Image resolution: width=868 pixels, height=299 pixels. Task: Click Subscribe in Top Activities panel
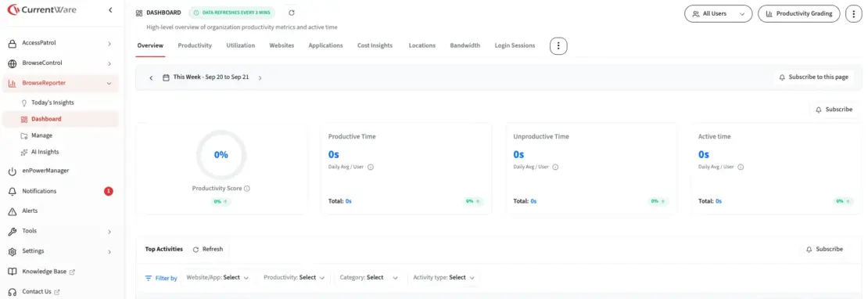pos(824,250)
